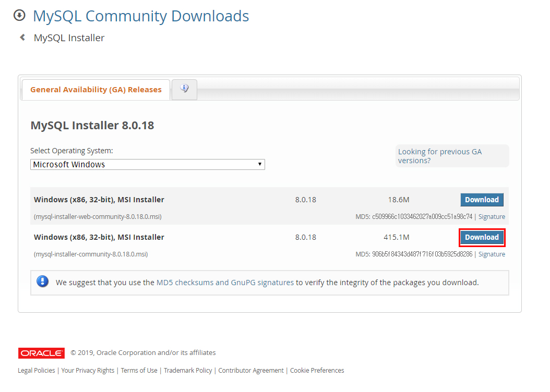Click version 8.0.18 in the 415.1M row
Viewport: 550px width, 392px height.
[x=305, y=237]
